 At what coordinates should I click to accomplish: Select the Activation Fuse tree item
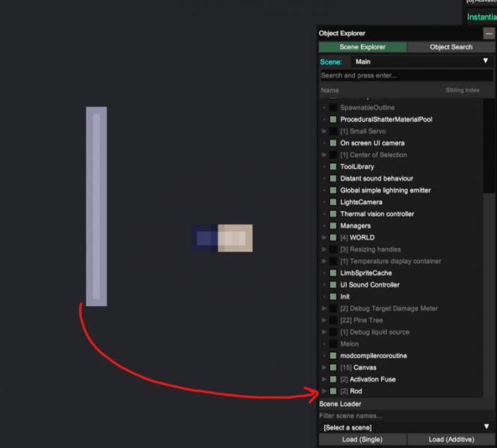click(x=372, y=379)
